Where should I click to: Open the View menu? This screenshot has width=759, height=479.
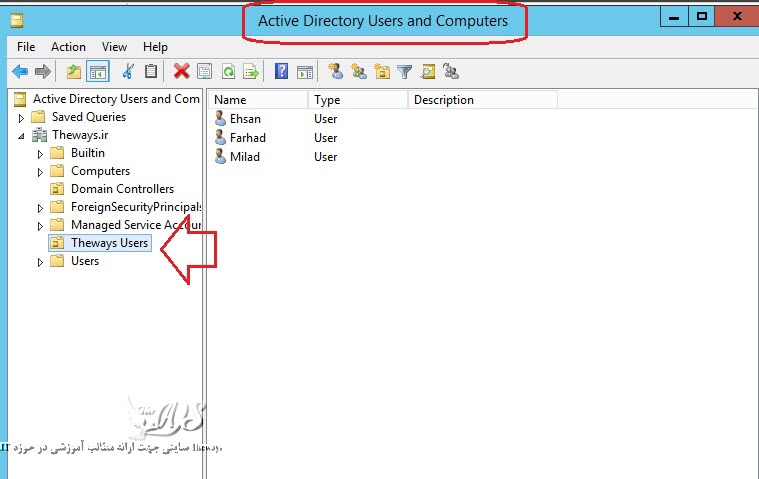click(x=114, y=47)
